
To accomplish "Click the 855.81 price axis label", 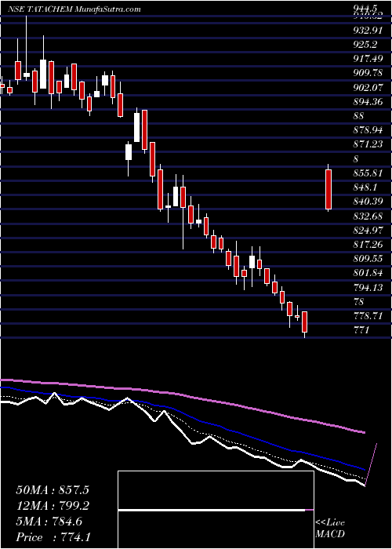I will click(367, 173).
